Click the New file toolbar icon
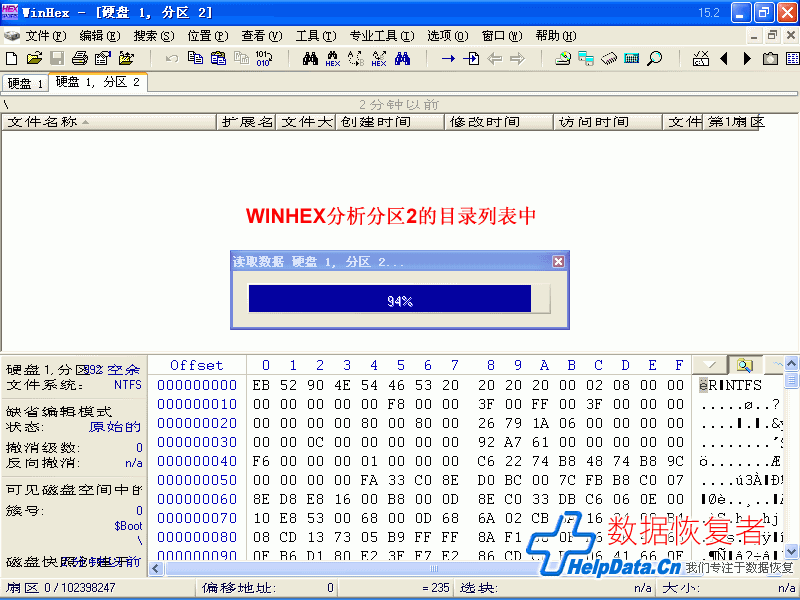This screenshot has width=800, height=600. [11, 58]
